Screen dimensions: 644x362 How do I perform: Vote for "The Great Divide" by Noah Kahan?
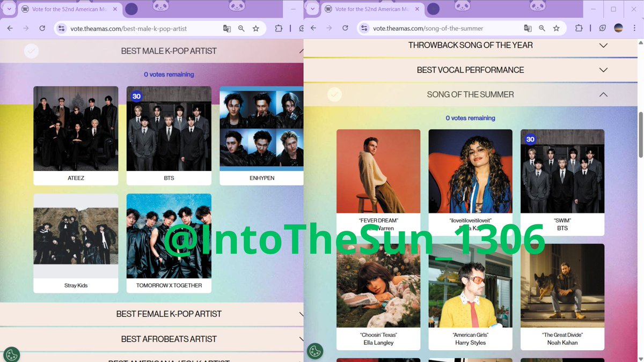tap(562, 297)
